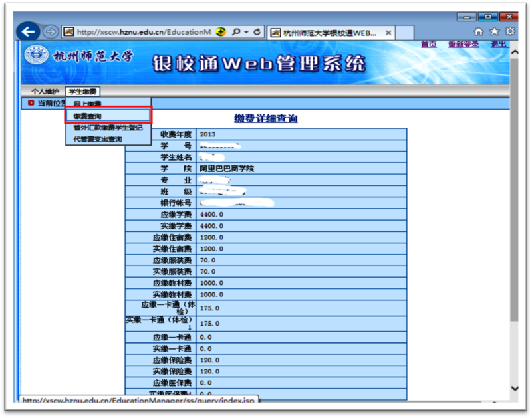Click the vertical scrollbar down arrow
This screenshot has height=418, width=532.
(x=514, y=388)
